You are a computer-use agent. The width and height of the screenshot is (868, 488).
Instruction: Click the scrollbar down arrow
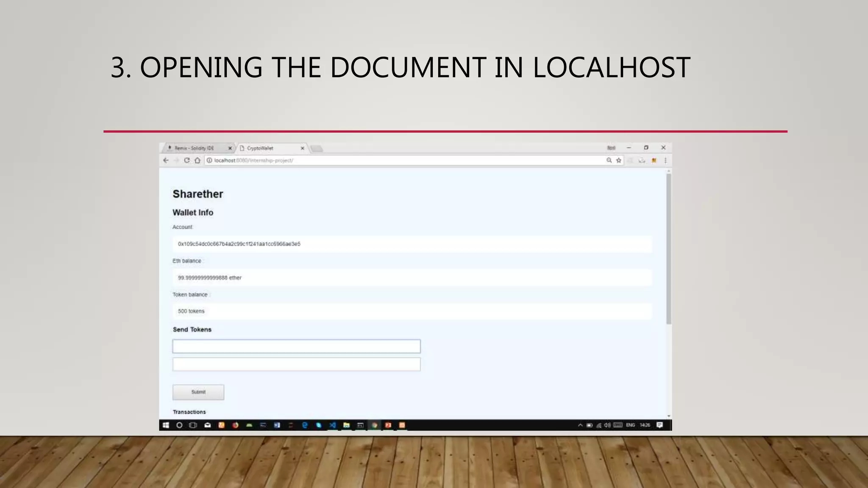[669, 416]
